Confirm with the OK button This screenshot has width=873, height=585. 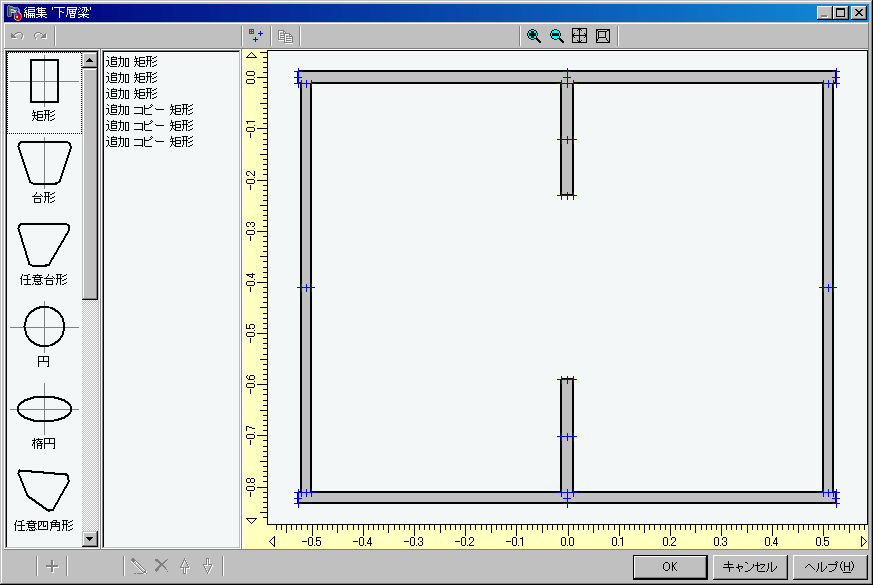[670, 567]
